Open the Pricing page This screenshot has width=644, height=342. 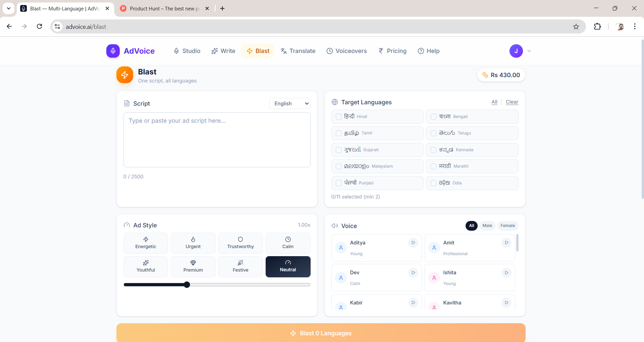point(392,51)
